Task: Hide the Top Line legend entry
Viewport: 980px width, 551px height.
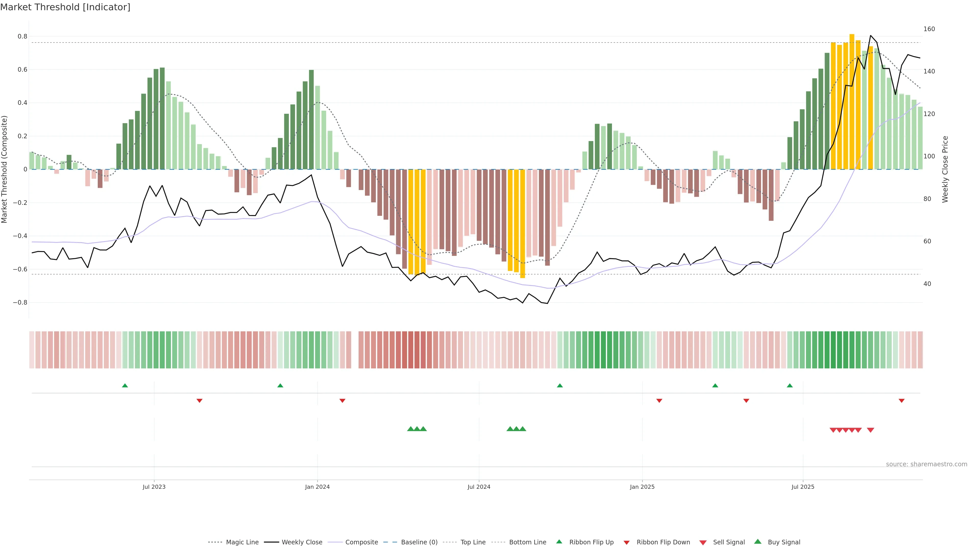Action: tap(473, 542)
